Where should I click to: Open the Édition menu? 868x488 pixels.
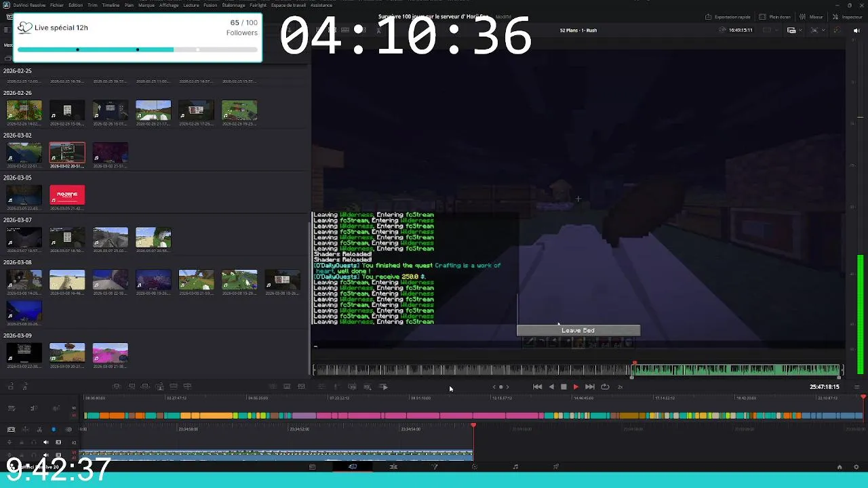pos(75,5)
